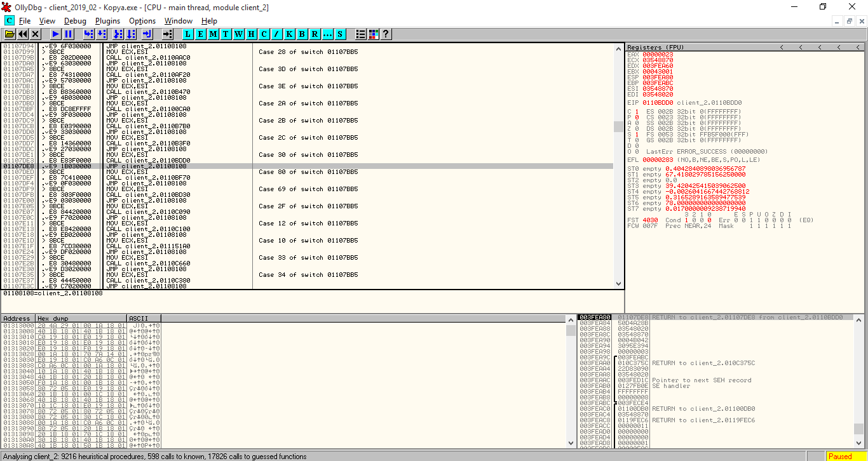This screenshot has height=461, width=868.
Task: Run program with the play icon
Action: click(56, 34)
